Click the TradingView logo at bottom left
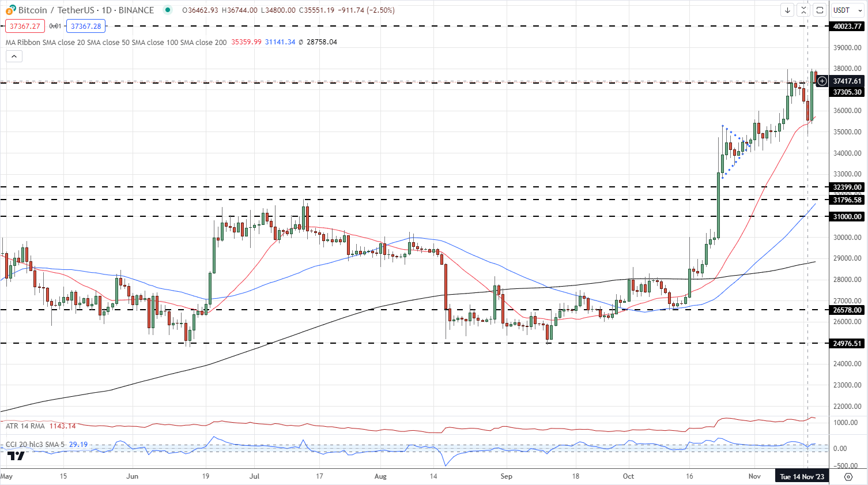 point(16,455)
